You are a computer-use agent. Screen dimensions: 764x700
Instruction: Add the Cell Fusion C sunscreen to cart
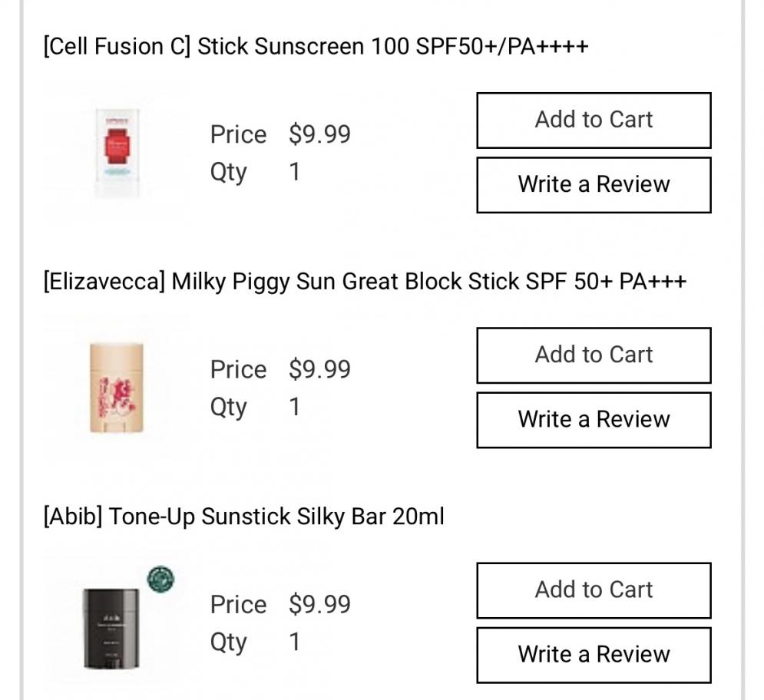(594, 121)
